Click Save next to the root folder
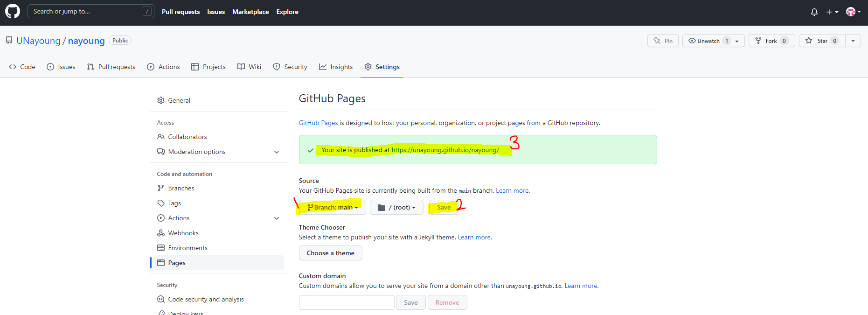 [444, 207]
